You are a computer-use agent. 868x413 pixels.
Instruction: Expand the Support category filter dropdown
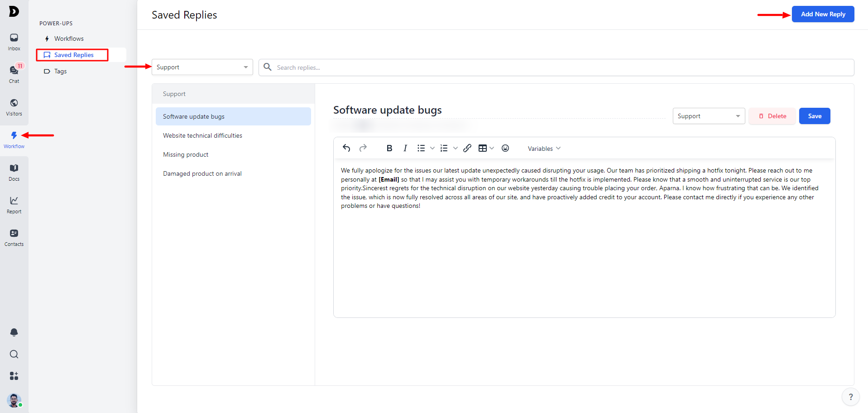pyautogui.click(x=202, y=67)
